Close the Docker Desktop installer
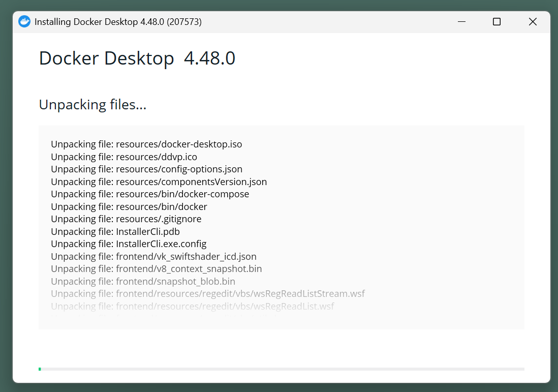This screenshot has width=558, height=392. pyautogui.click(x=532, y=22)
